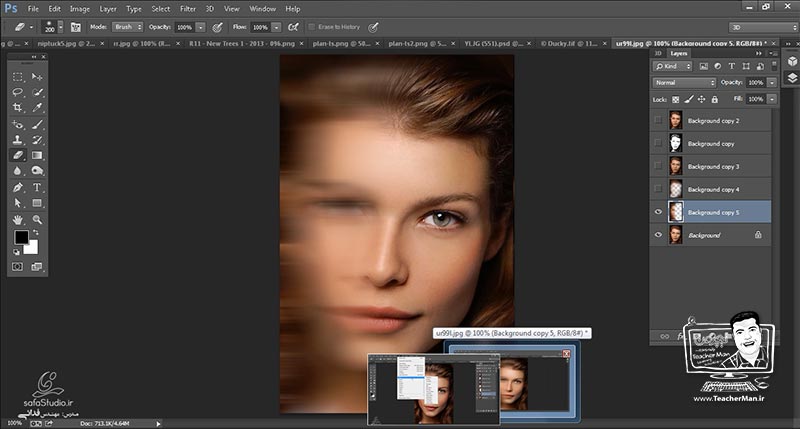Expand the Flow slider arrow
Viewport: 800px width, 429px height.
(277, 27)
